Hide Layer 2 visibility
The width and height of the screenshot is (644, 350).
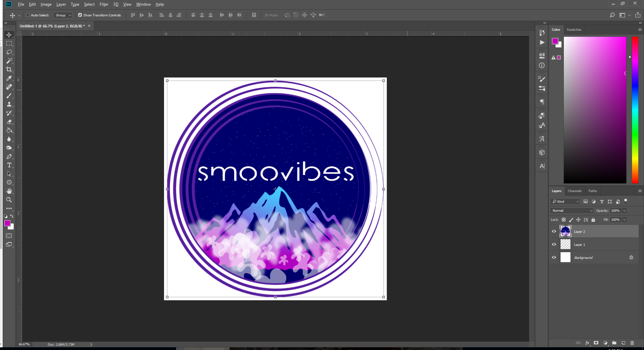pos(554,231)
